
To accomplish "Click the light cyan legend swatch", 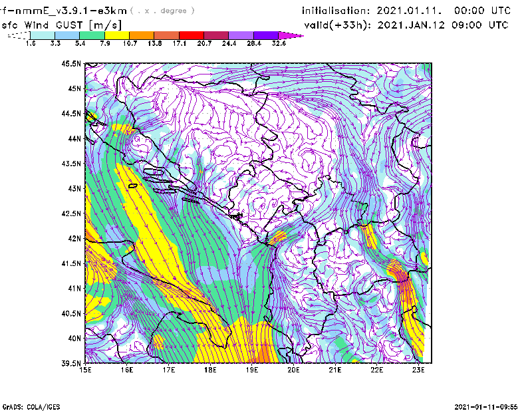I will tap(43, 35).
